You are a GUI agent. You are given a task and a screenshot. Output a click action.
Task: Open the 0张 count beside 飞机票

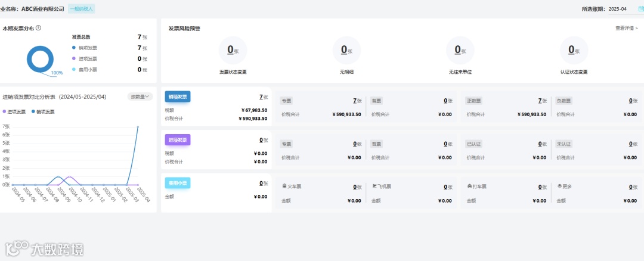[x=448, y=187]
